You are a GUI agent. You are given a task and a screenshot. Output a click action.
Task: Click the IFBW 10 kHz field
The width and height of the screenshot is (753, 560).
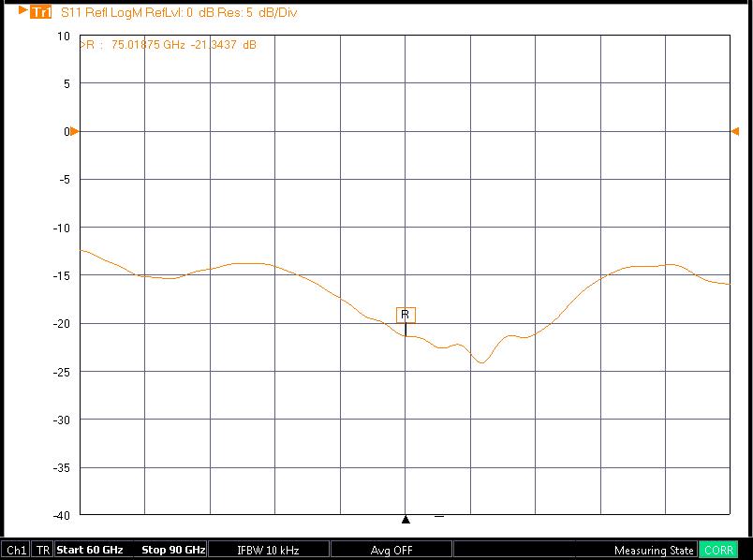point(269,550)
